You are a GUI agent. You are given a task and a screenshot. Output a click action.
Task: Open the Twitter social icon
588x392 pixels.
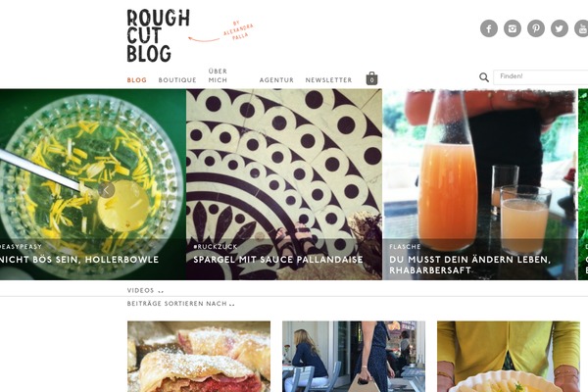560,28
